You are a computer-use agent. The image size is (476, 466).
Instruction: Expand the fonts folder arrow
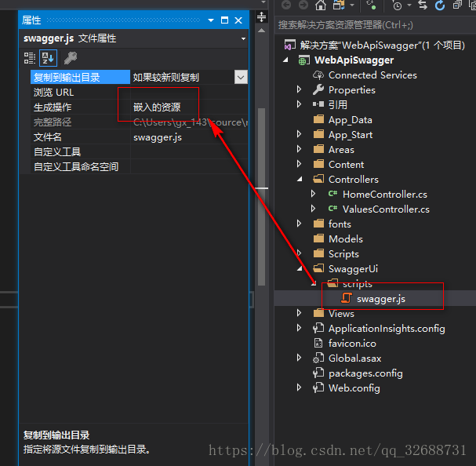[300, 224]
